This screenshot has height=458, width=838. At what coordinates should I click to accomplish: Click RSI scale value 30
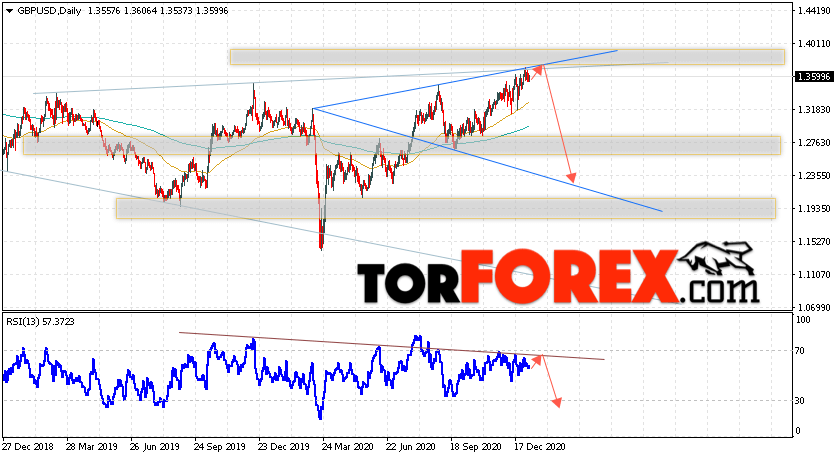tap(800, 401)
